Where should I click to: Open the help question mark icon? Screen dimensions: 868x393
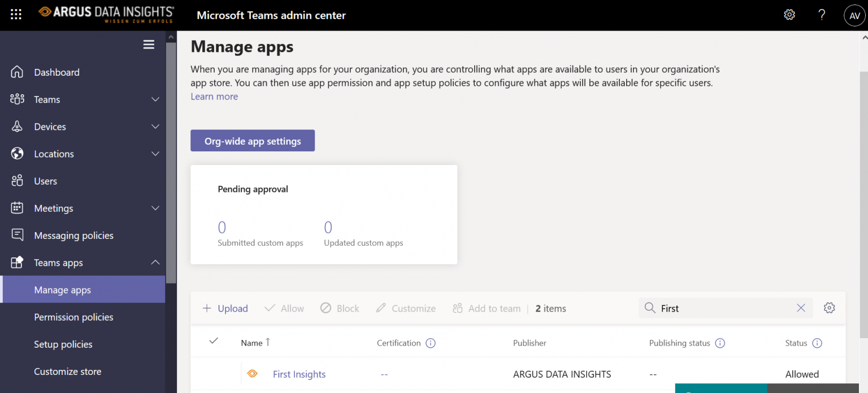pos(822,15)
